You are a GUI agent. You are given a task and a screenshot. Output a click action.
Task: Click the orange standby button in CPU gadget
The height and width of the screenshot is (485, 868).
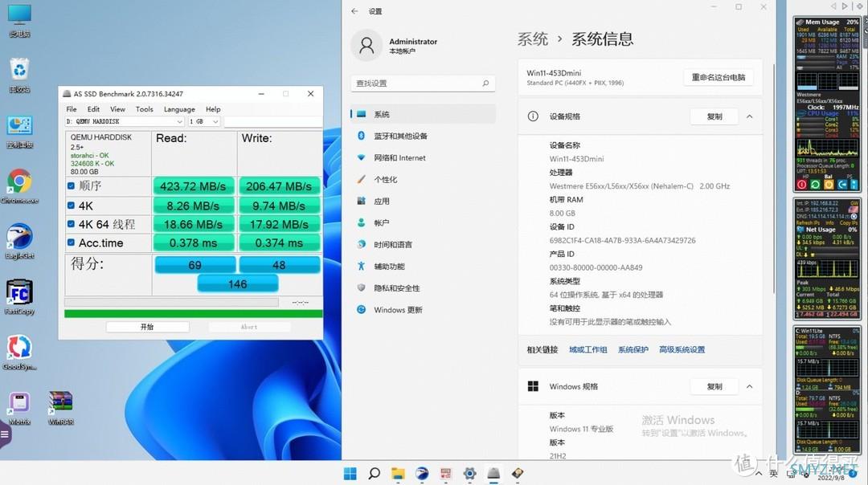click(x=829, y=185)
